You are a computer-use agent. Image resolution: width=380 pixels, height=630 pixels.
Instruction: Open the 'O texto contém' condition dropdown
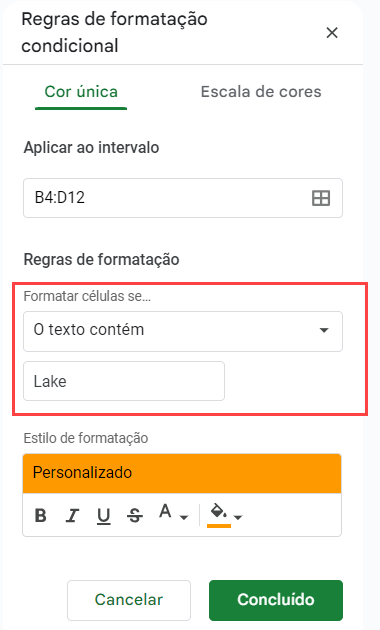pos(183,331)
